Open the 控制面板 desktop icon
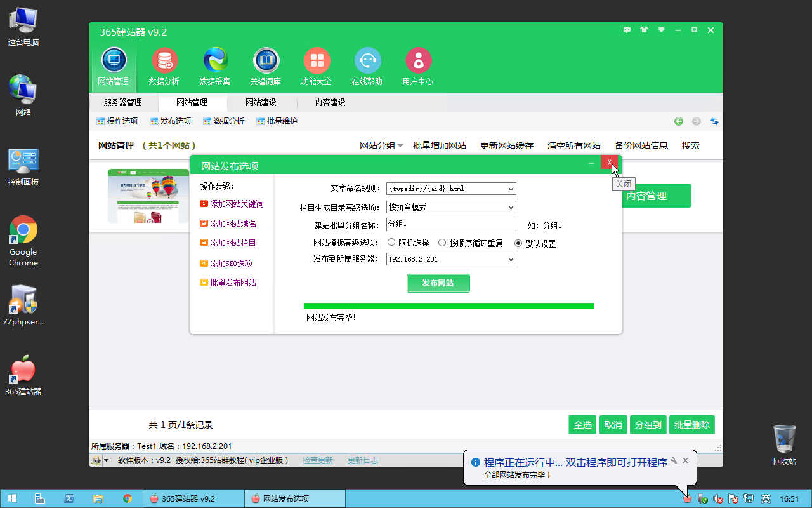 pos(23,167)
